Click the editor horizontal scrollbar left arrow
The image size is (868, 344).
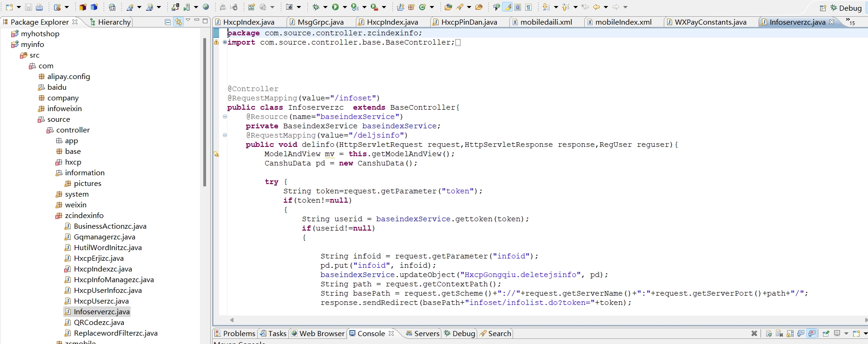[232, 320]
